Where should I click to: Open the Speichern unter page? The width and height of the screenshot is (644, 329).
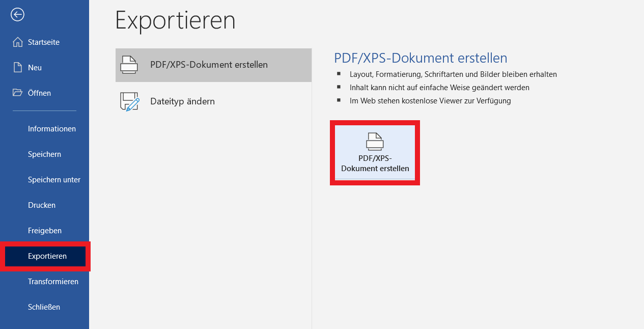click(x=54, y=180)
